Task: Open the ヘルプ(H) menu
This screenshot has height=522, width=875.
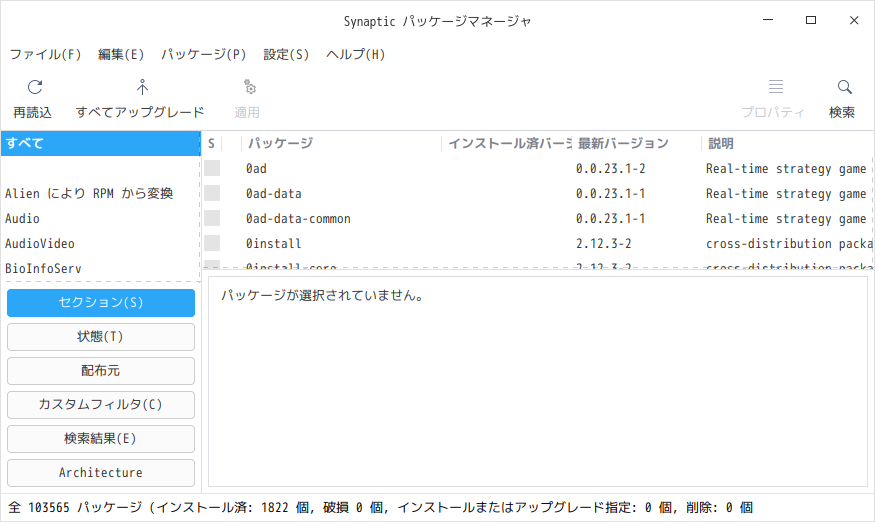Action: 355,54
